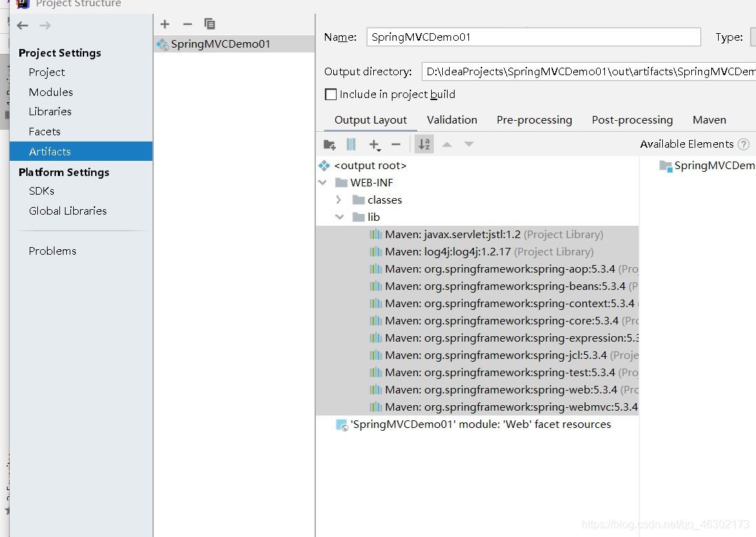Click the lib folder icon
756x537 pixels.
coord(358,217)
